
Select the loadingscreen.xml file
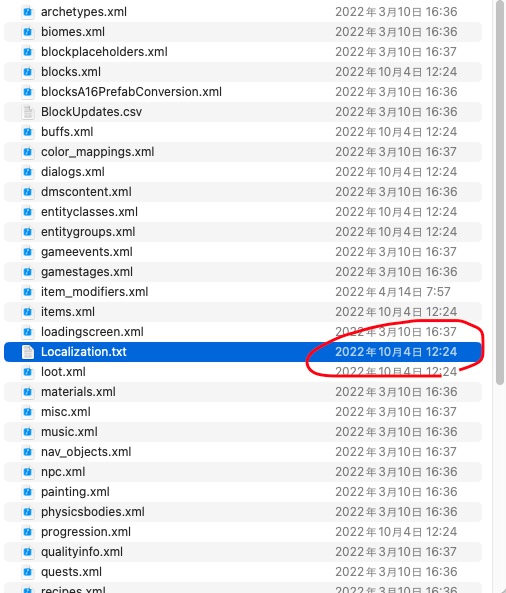[x=92, y=332]
